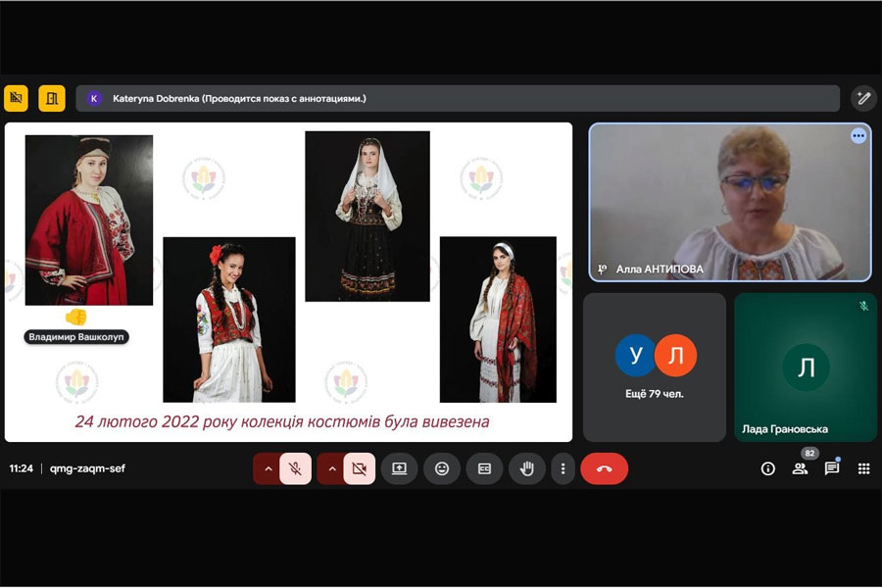Screen dimensions: 882x588
Task: Click slide photo of woman in red coat
Action: pyautogui.click(x=89, y=220)
